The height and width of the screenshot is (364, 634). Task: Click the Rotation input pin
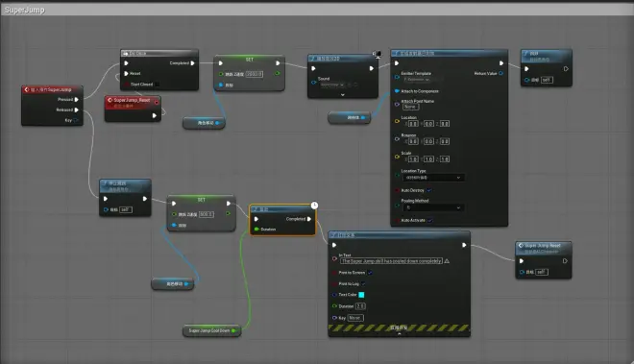[x=397, y=138]
